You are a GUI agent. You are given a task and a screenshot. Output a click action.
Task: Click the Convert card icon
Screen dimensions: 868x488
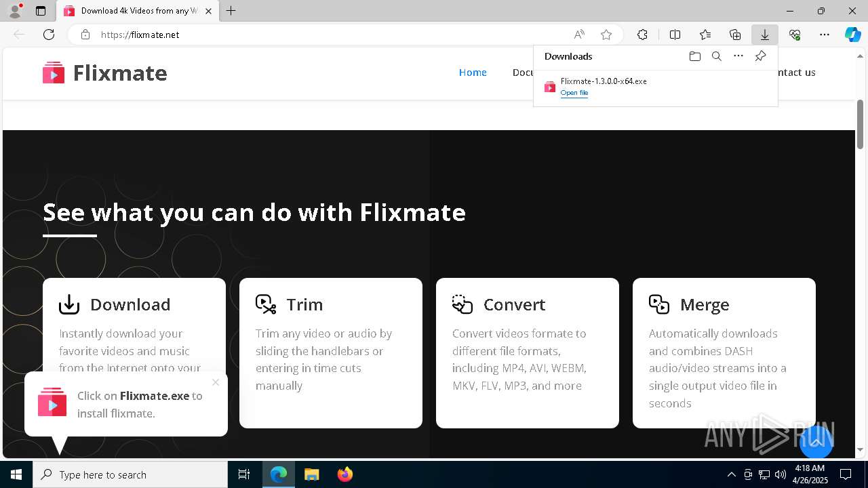coord(462,304)
